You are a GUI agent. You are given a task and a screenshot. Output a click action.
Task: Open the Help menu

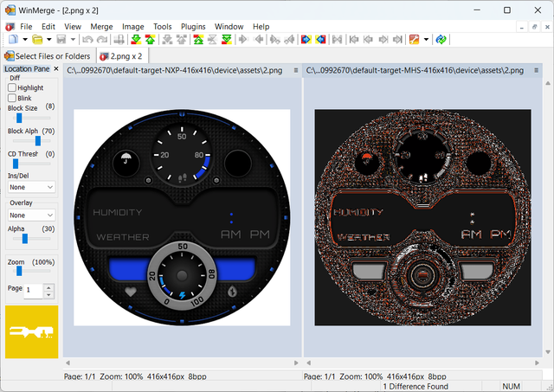tap(261, 27)
